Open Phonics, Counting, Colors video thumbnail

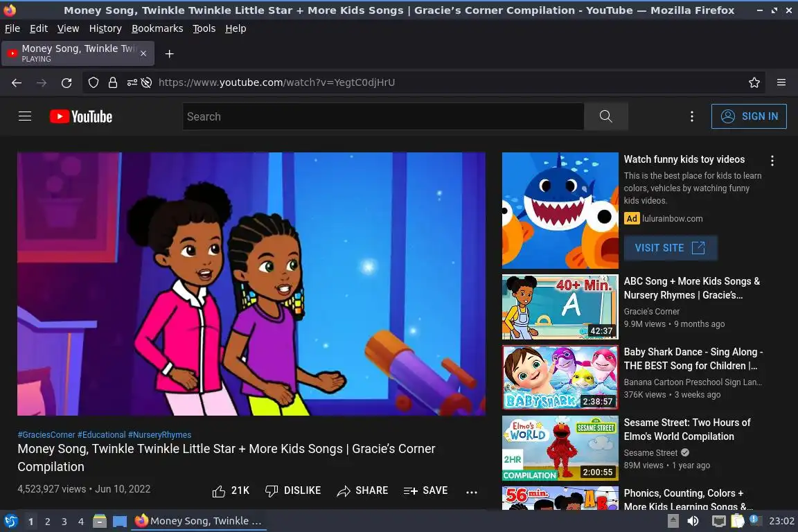point(560,498)
